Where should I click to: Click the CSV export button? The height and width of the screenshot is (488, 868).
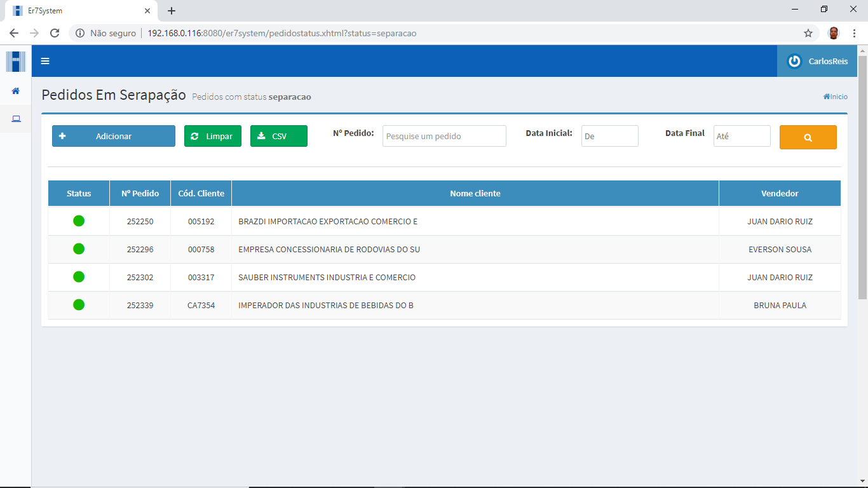(x=279, y=136)
